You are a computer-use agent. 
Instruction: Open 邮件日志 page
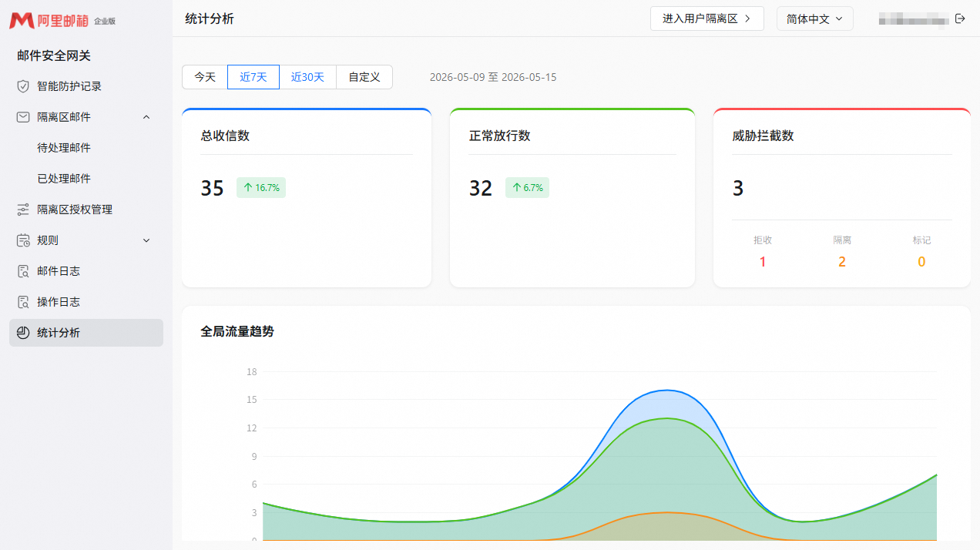tap(86, 271)
